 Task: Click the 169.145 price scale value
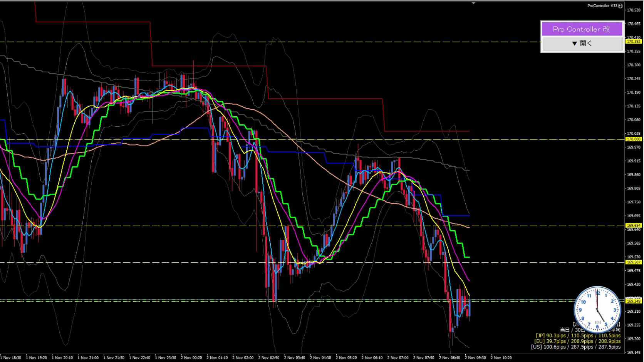[x=634, y=353]
